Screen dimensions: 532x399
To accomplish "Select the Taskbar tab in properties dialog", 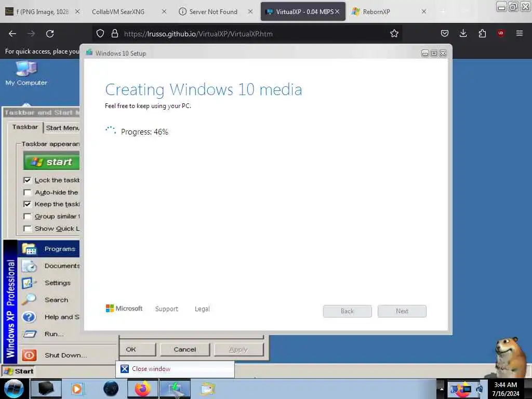I will point(25,127).
